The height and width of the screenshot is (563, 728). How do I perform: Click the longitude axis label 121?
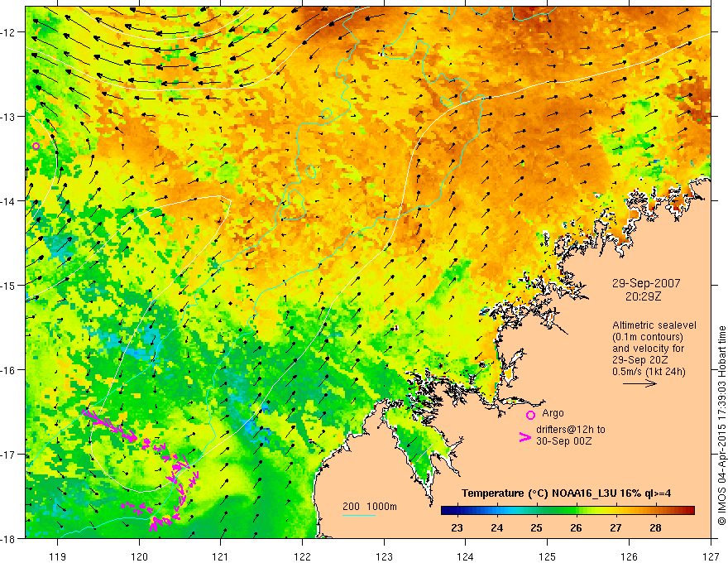click(221, 556)
